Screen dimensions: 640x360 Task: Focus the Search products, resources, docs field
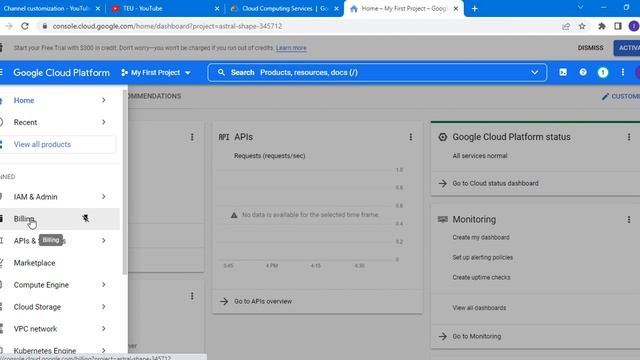pyautogui.click(x=377, y=72)
